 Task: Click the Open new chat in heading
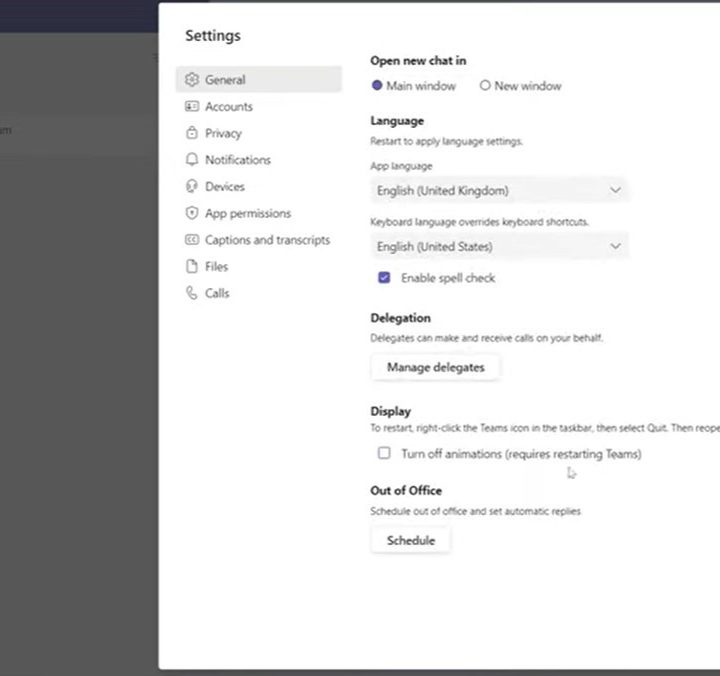coord(418,61)
